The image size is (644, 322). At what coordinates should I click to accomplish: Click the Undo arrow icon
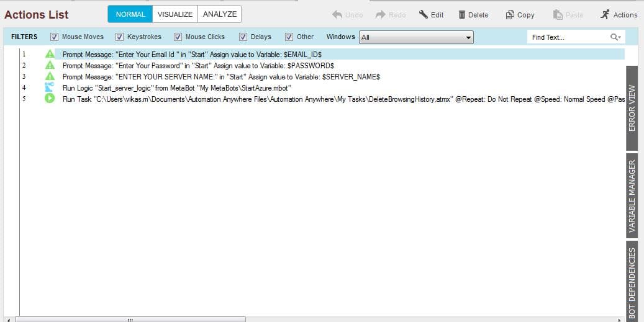[337, 15]
